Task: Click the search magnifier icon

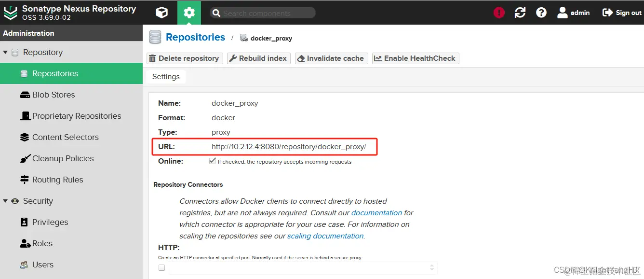Action: (x=216, y=13)
